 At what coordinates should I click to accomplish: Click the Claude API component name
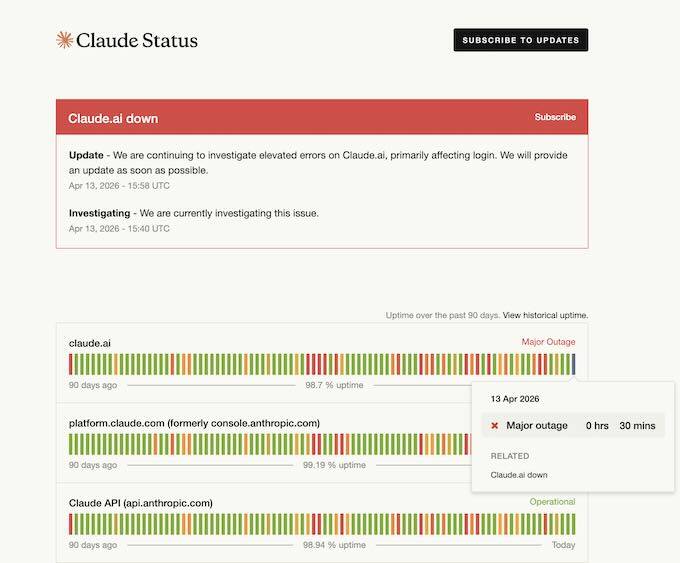click(140, 502)
